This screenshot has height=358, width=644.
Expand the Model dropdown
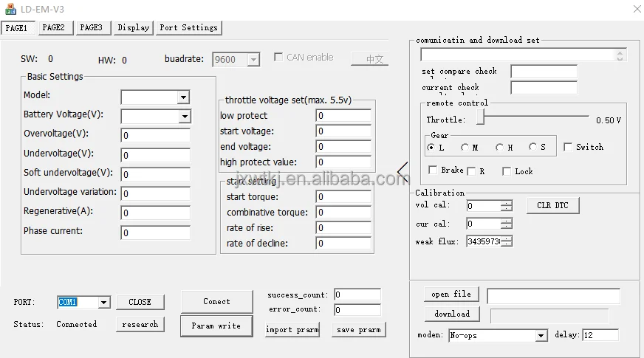click(x=183, y=97)
